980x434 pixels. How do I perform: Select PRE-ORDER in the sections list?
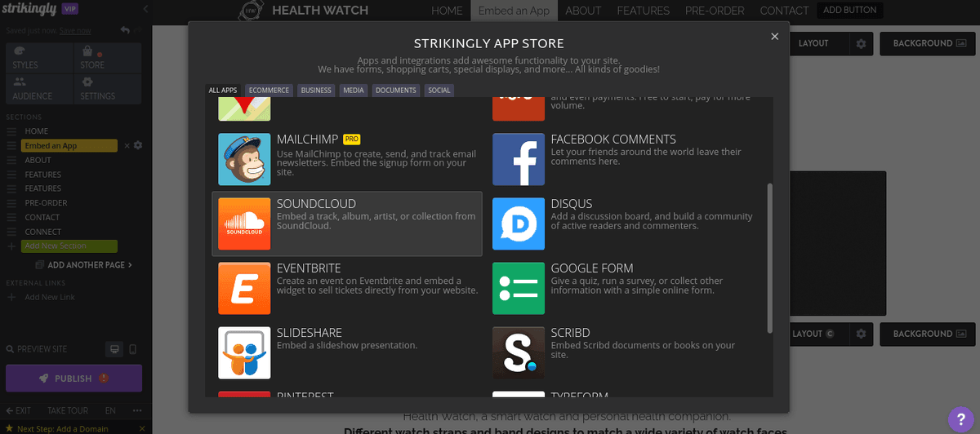46,203
